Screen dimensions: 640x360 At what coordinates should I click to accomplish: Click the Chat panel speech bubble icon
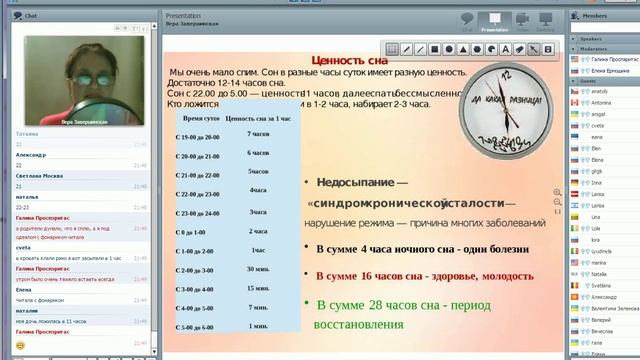[x=18, y=16]
